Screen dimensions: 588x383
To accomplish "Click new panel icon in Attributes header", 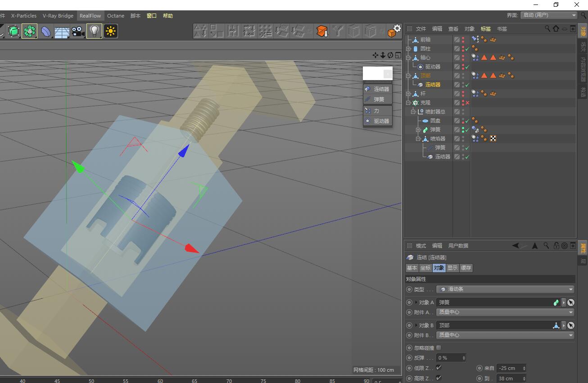I will pos(573,246).
